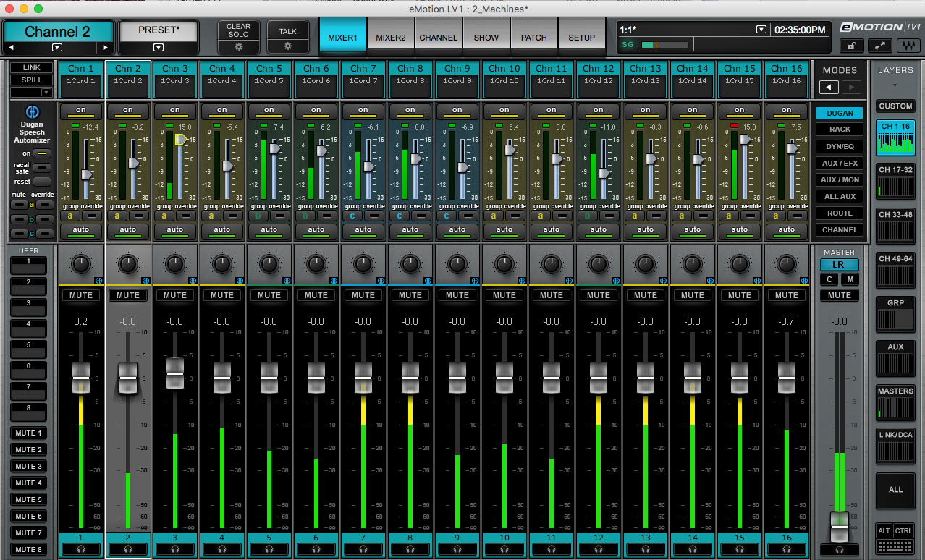The width and height of the screenshot is (925, 560).
Task: Expand the dropdown below the SPILL button
Action: coord(46,93)
